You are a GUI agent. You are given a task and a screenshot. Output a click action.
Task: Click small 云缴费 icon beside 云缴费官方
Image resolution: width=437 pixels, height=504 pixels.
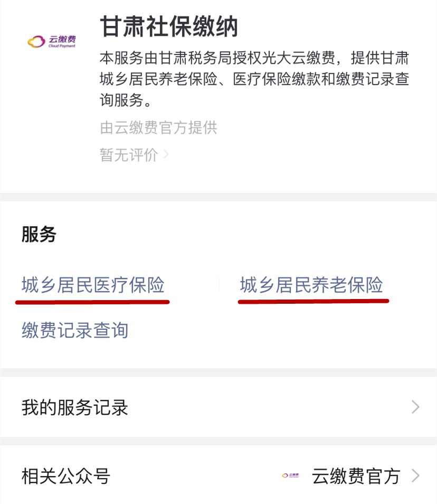point(290,475)
